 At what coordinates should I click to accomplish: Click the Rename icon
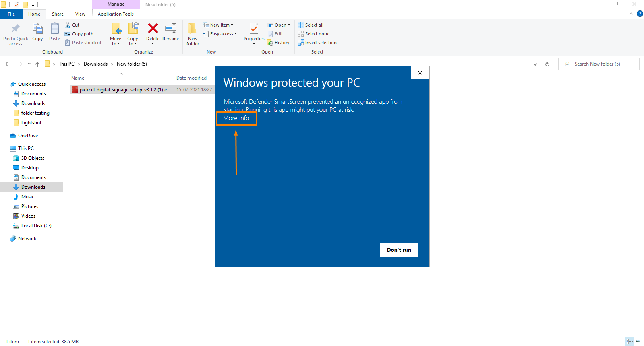[x=171, y=29]
